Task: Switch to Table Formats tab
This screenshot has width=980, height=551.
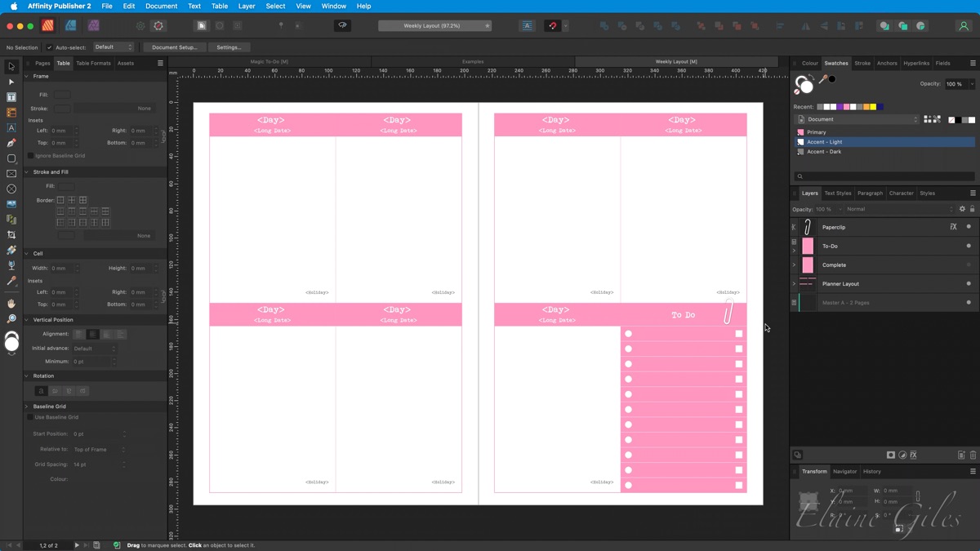Action: pyautogui.click(x=93, y=63)
